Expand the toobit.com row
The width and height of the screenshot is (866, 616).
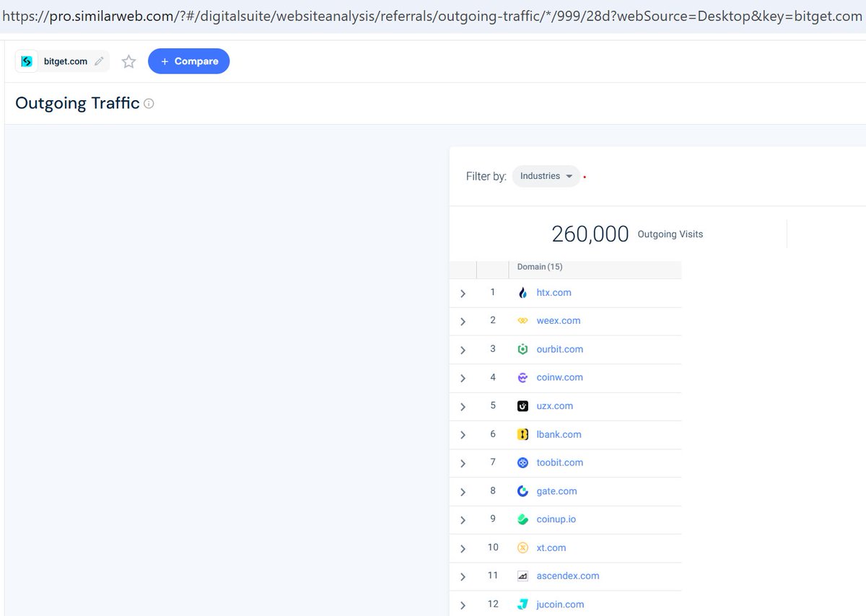(x=463, y=463)
